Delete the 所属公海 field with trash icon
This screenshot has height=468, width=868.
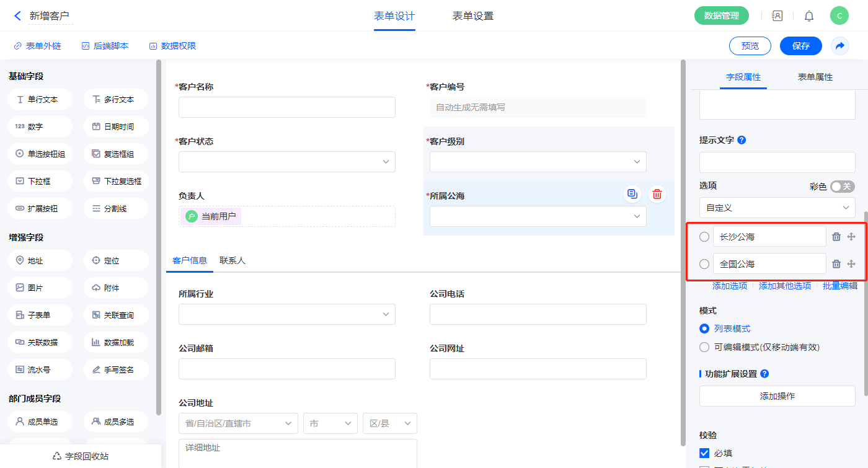[657, 195]
